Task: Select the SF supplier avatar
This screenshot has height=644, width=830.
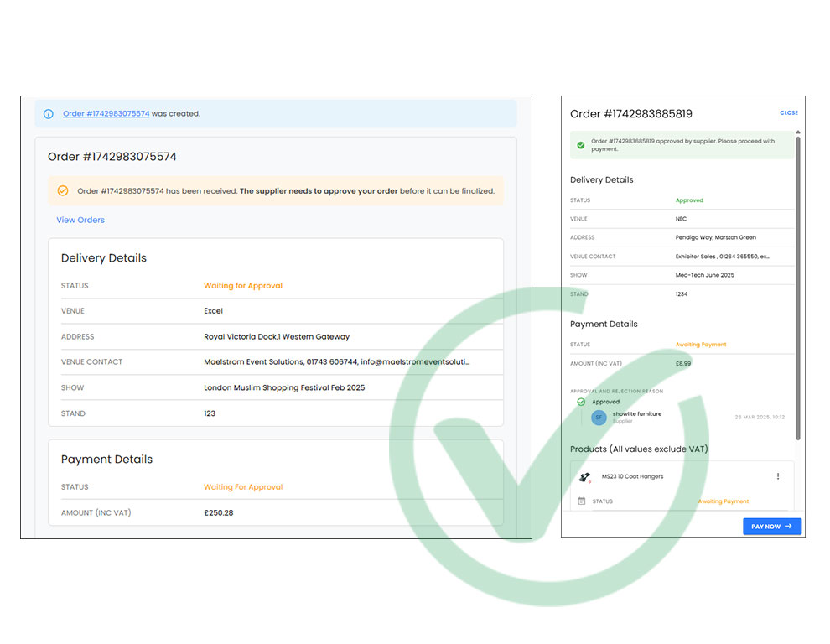Action: (x=599, y=417)
